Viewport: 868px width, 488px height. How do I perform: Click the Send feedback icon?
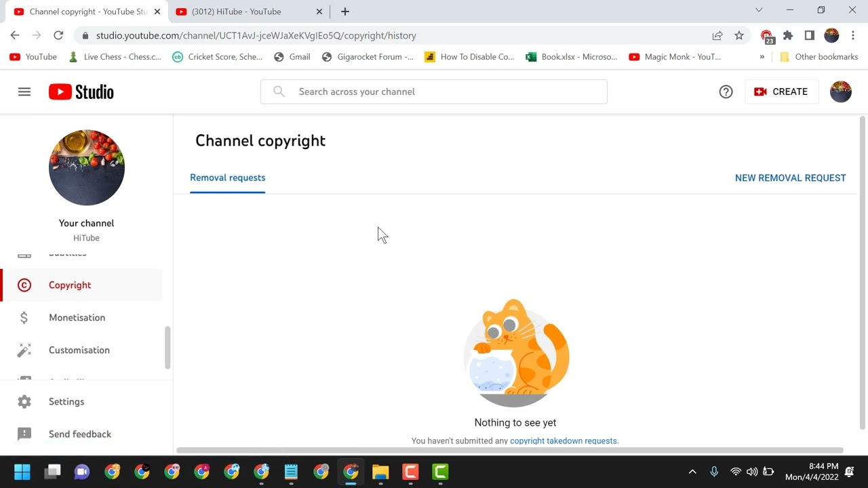point(24,434)
